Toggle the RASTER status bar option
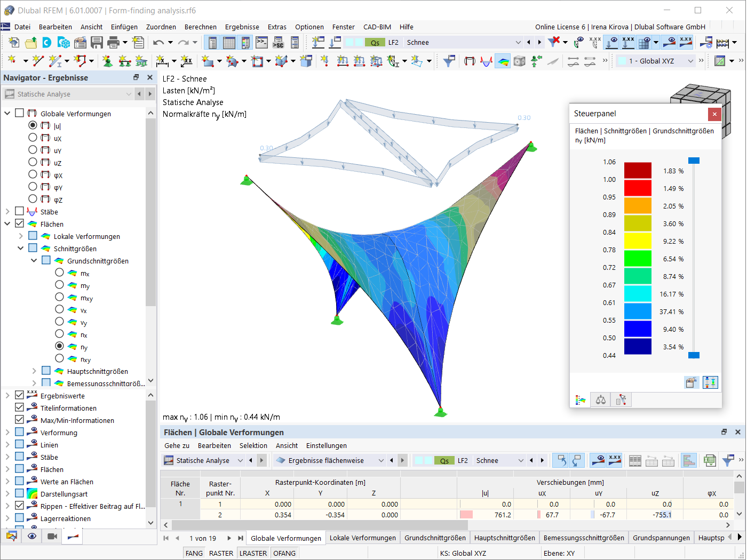Image resolution: width=747 pixels, height=560 pixels. (221, 553)
